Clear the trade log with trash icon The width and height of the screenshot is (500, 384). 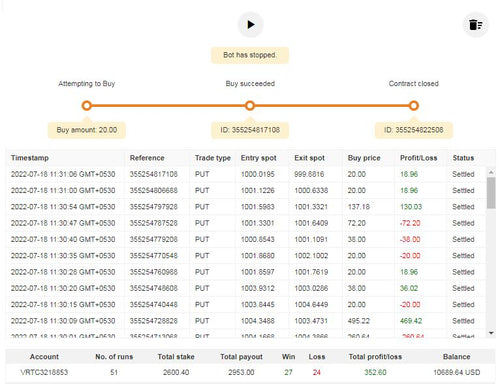click(476, 25)
